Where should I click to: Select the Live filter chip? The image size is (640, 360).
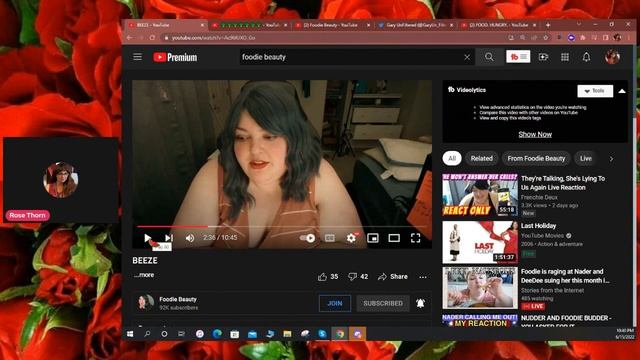(586, 158)
